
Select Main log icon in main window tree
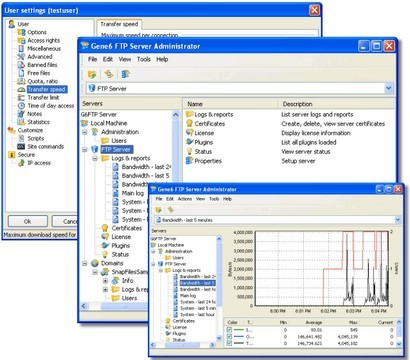115,193
